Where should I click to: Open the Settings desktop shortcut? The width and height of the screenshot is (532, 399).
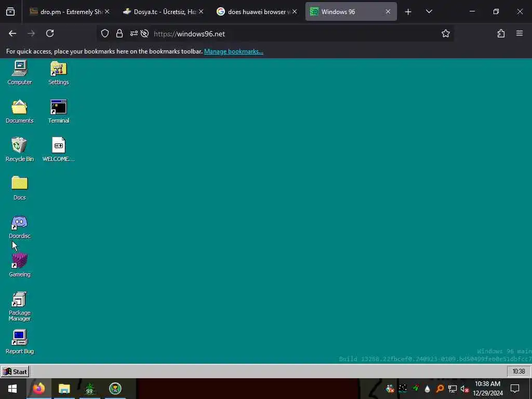click(x=58, y=73)
